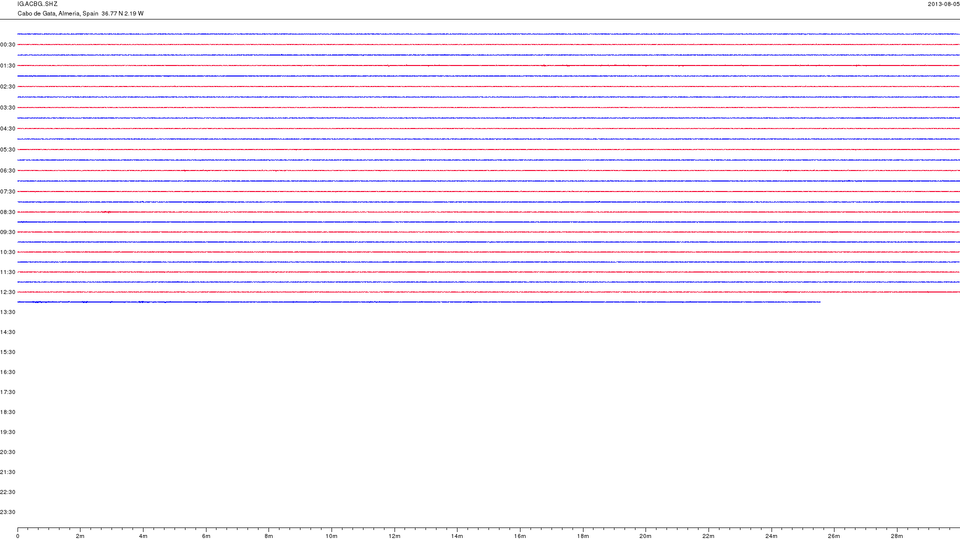
Task: Click the 24m axis tick label
Action: [771, 536]
